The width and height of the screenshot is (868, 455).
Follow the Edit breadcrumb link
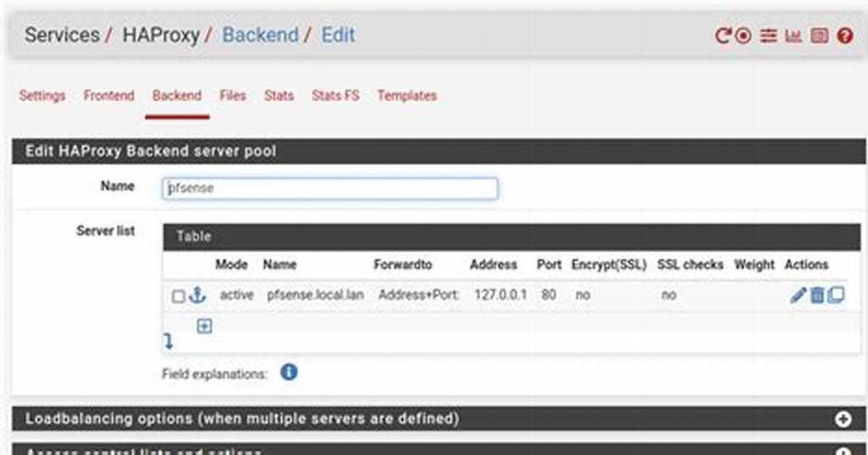(x=338, y=35)
